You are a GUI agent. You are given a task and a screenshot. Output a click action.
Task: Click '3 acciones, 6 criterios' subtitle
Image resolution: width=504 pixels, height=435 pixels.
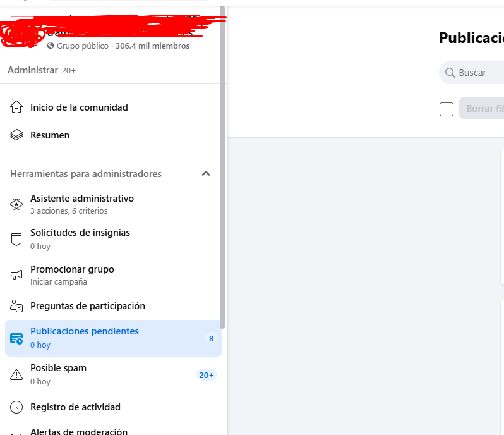pos(69,211)
